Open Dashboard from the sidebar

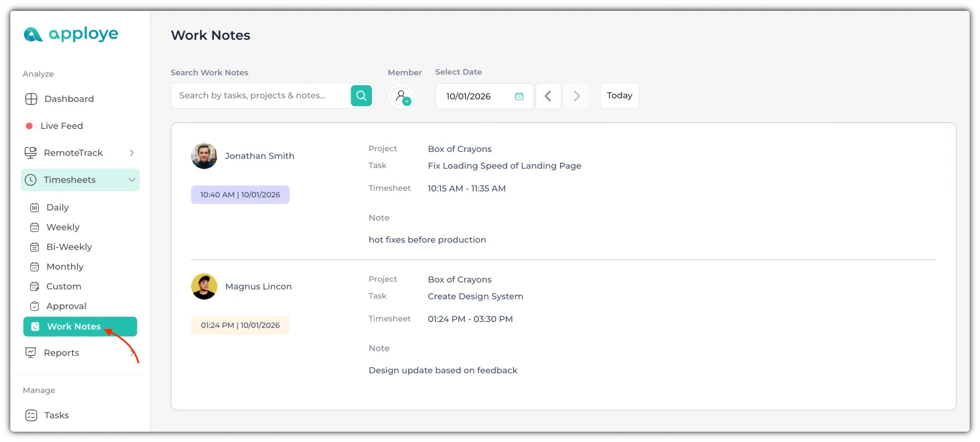(69, 99)
